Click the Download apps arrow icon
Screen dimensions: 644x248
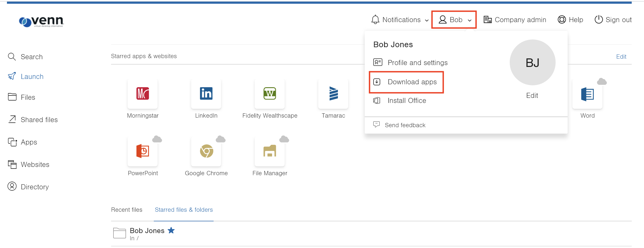tap(377, 82)
